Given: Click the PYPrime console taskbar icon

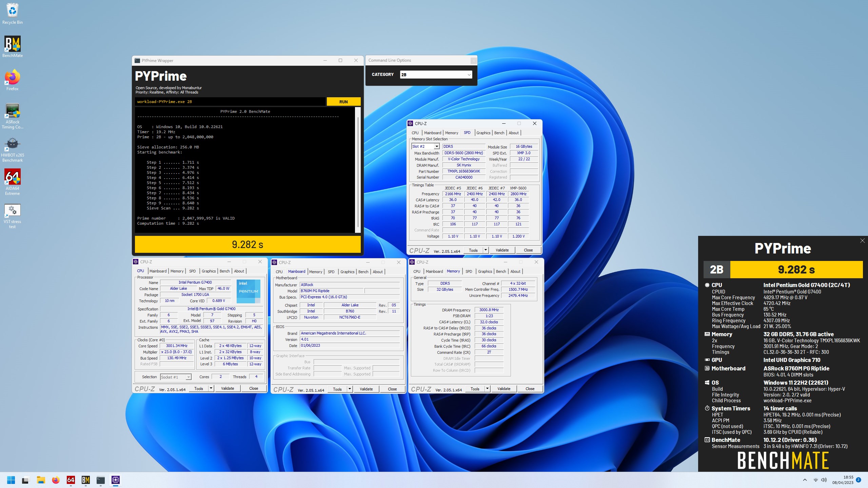Looking at the screenshot, I should pos(101,480).
